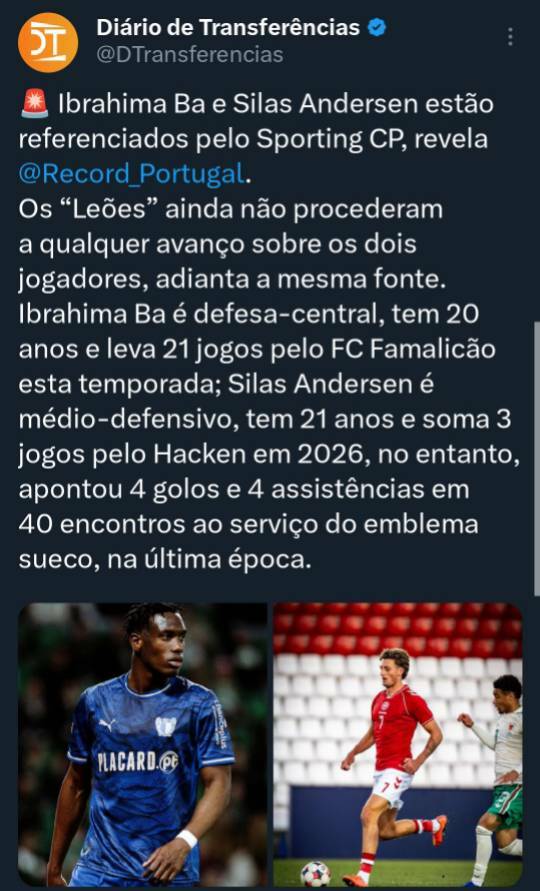Click the "sueco, na última época." closing line
The image size is (540, 891).
coord(165,560)
